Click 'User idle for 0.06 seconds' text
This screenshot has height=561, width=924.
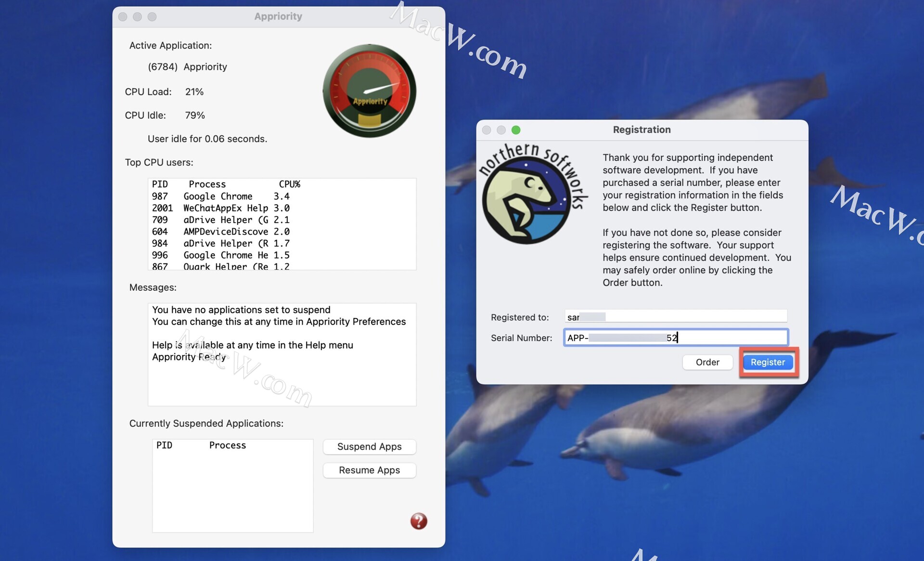coord(207,139)
